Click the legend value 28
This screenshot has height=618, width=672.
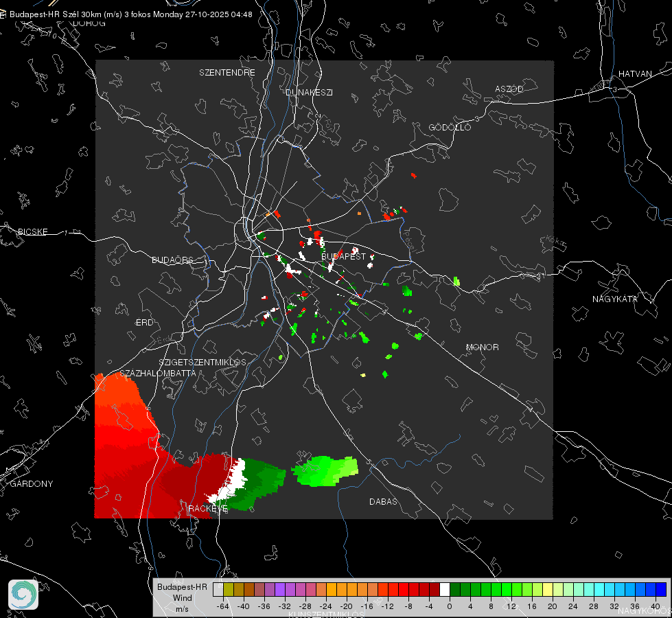tap(594, 606)
